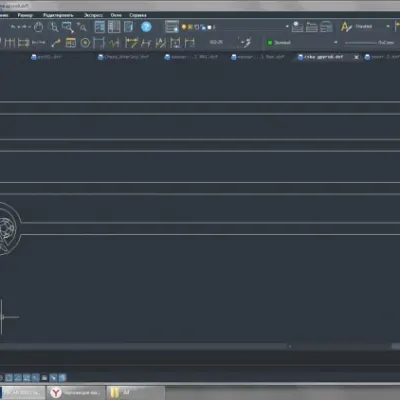
Task: Open Yandex Browser from the taskbar
Action: (x=76, y=393)
